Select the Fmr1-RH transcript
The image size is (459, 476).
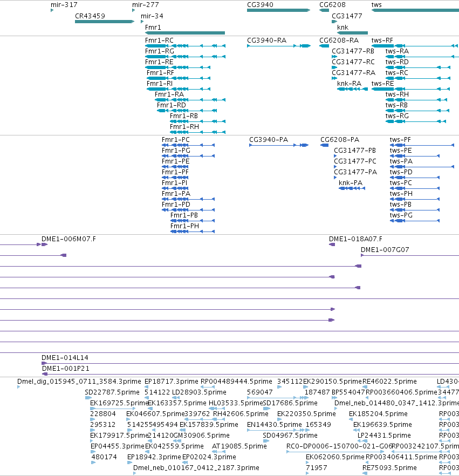pos(197,132)
